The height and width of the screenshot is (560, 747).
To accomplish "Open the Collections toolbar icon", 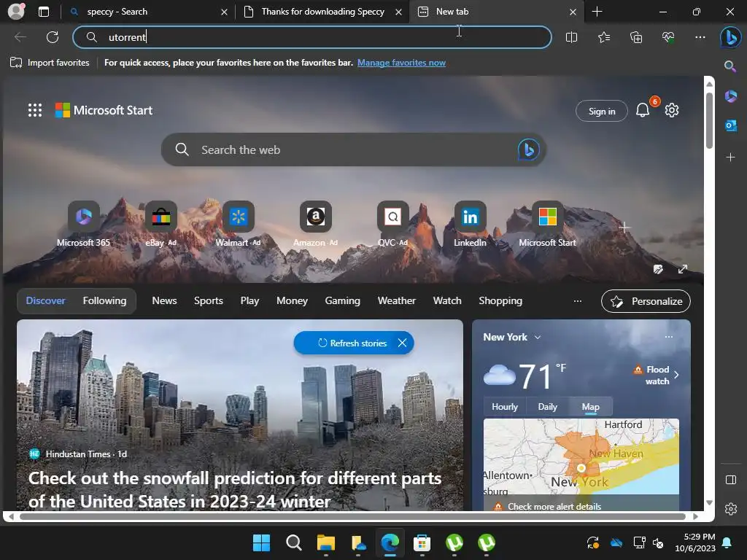I will pos(636,37).
